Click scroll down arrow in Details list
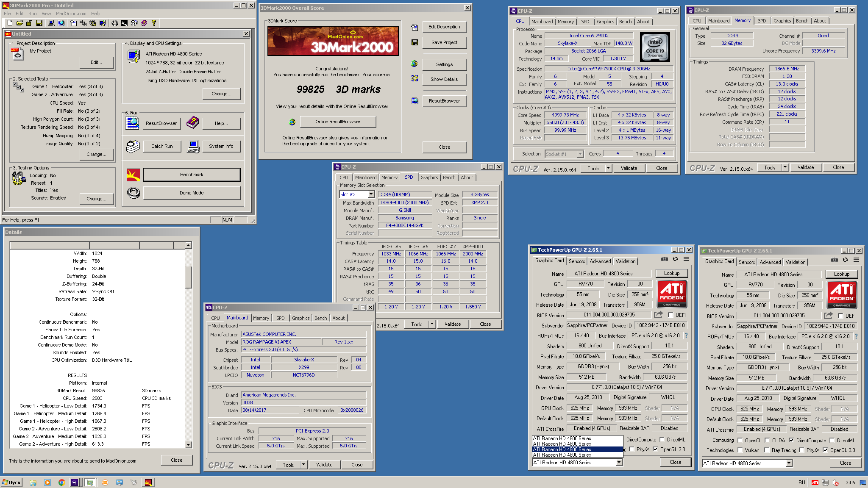The image size is (868, 488). point(189,445)
